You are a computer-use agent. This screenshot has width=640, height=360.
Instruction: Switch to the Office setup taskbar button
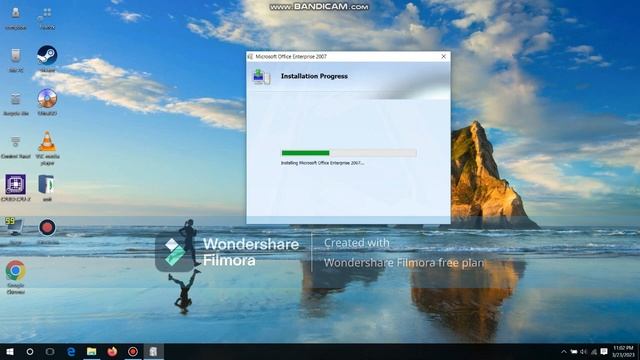153,351
